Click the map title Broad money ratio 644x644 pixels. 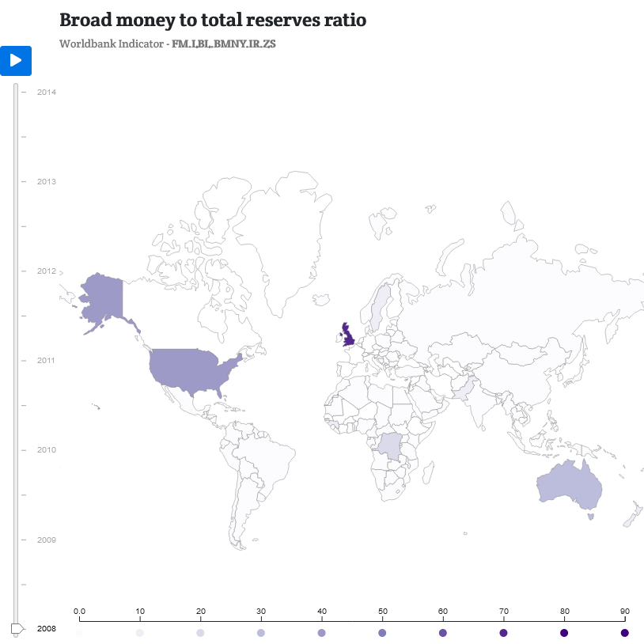click(210, 21)
